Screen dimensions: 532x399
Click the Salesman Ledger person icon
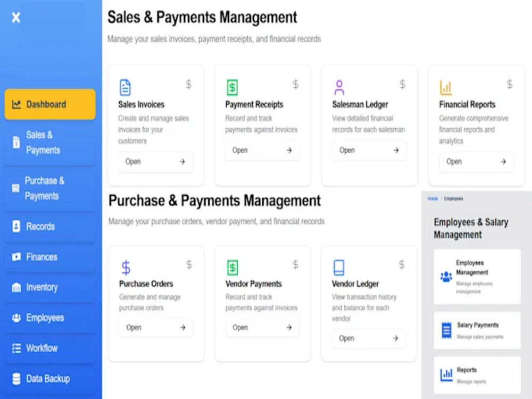(x=339, y=87)
